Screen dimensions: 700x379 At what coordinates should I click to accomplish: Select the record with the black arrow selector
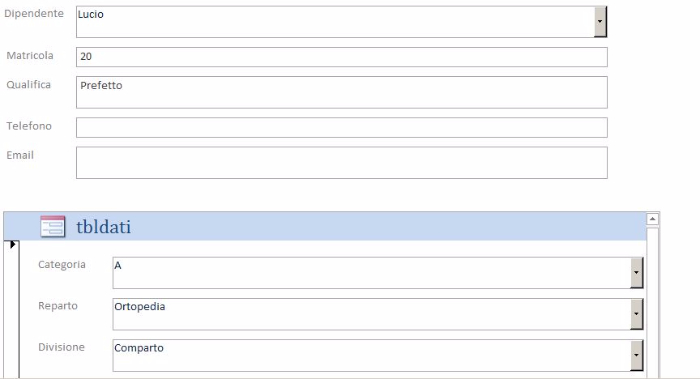(x=12, y=244)
